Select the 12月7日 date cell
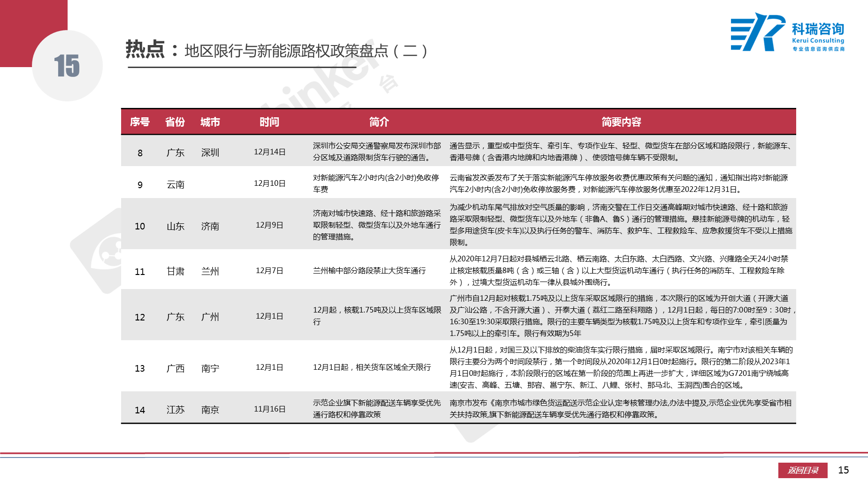This screenshot has width=868, height=488. pos(269,271)
